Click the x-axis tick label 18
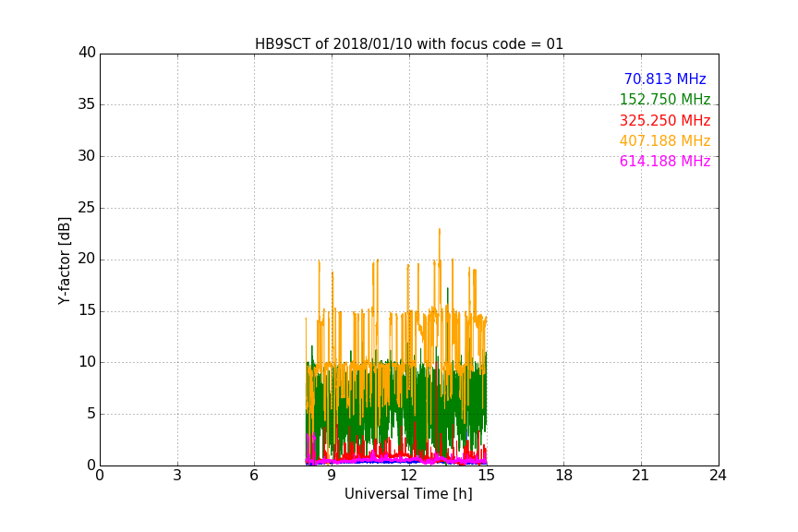Viewport: 798px width, 532px height. tap(563, 476)
